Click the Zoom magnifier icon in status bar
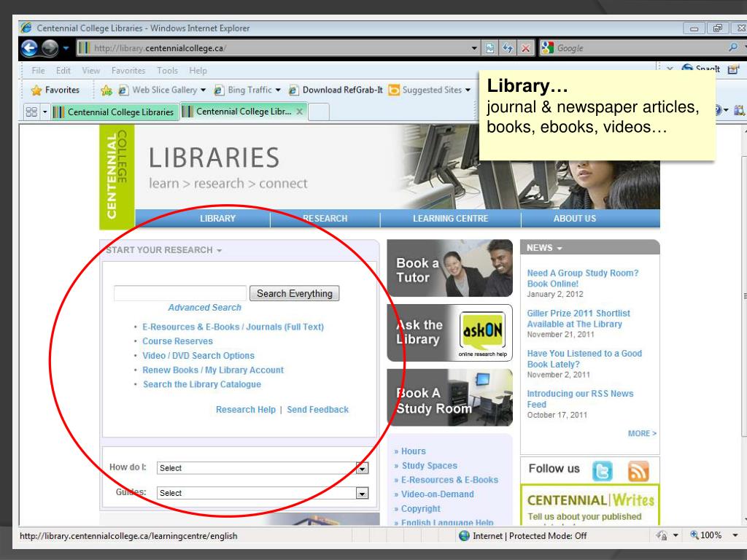747x560 pixels. tap(694, 534)
